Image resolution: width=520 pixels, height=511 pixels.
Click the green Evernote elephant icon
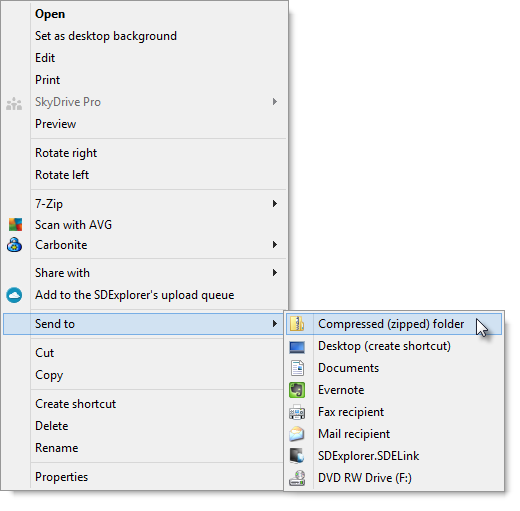tap(297, 390)
